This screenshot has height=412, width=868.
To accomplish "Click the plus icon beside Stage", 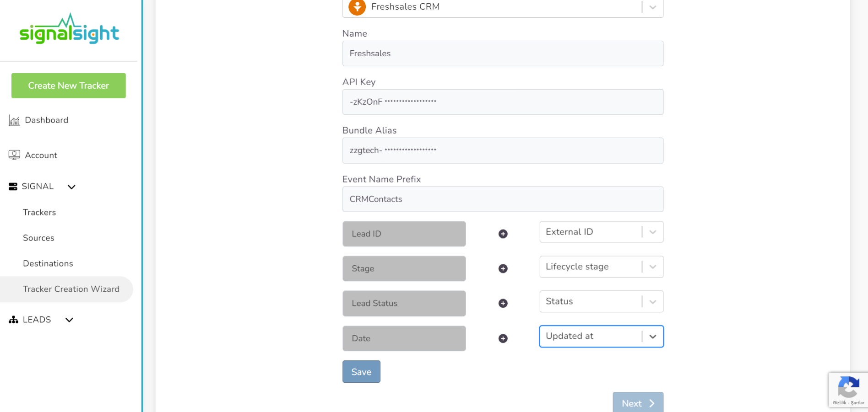I will point(503,269).
